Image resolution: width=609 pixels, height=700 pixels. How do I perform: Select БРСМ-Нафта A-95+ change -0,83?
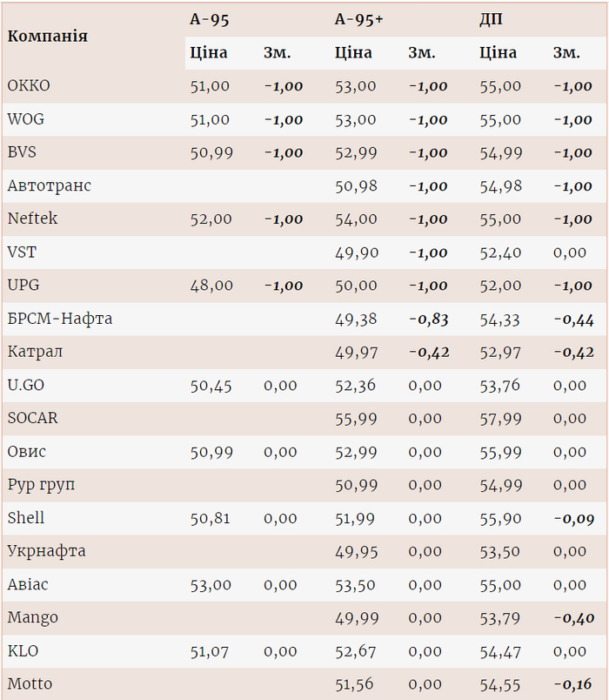428,319
